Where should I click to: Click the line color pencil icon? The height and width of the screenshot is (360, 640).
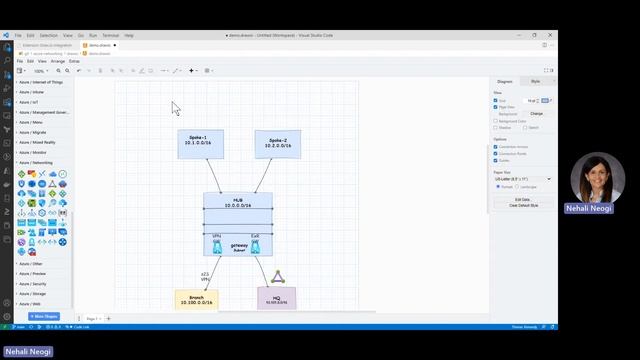pyautogui.click(x=142, y=71)
